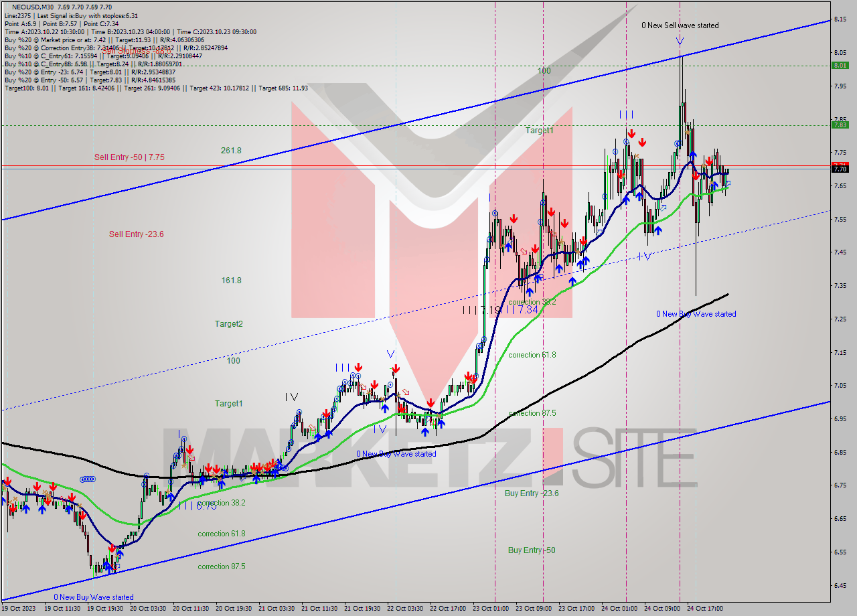Click the '23 Oct 17:00' time axis label
The image size is (857, 616).
(576, 609)
